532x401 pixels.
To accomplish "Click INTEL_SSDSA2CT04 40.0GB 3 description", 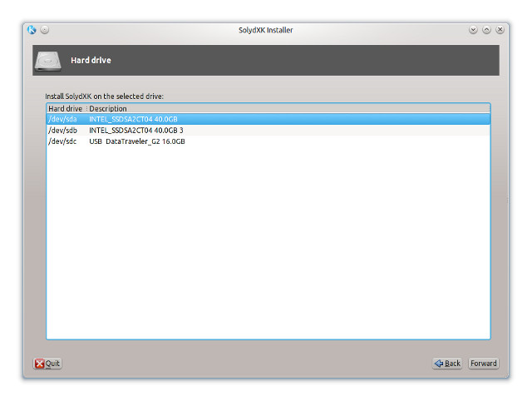I will [136, 131].
